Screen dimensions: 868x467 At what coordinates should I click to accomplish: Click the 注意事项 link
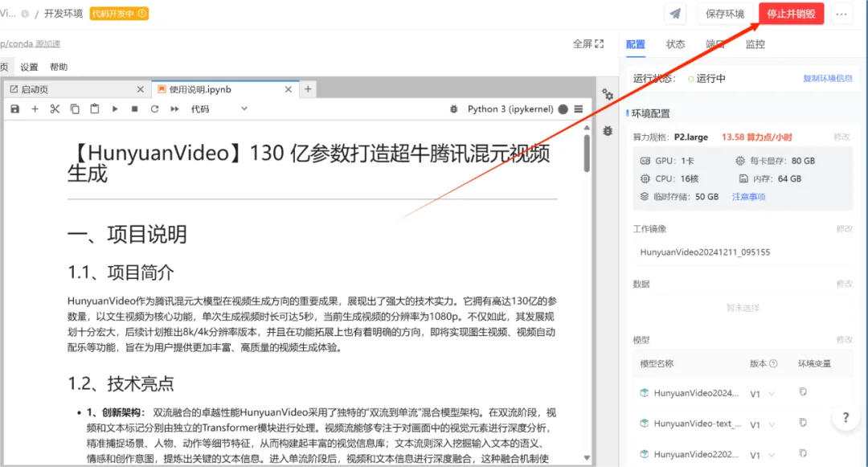point(748,197)
